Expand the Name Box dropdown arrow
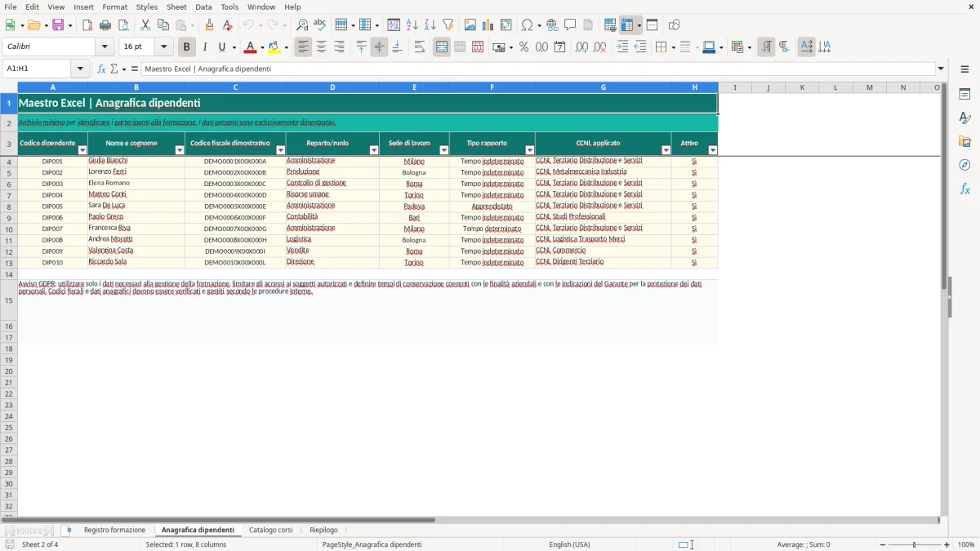This screenshot has width=980, height=551. point(80,69)
